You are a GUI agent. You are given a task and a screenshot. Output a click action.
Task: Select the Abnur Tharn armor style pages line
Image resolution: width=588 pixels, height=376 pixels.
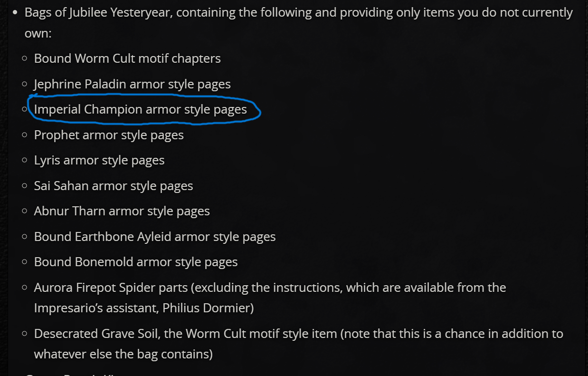click(x=122, y=211)
